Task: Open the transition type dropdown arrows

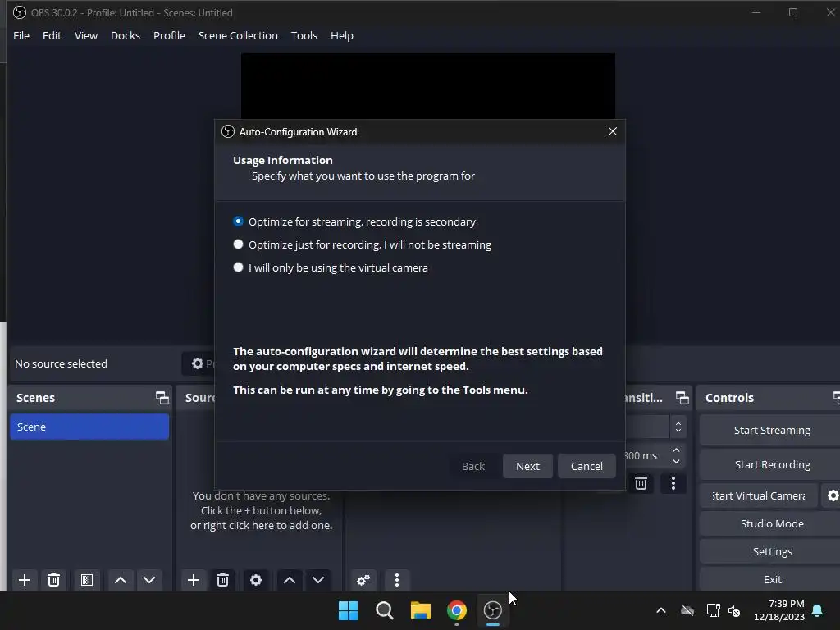Action: click(678, 427)
